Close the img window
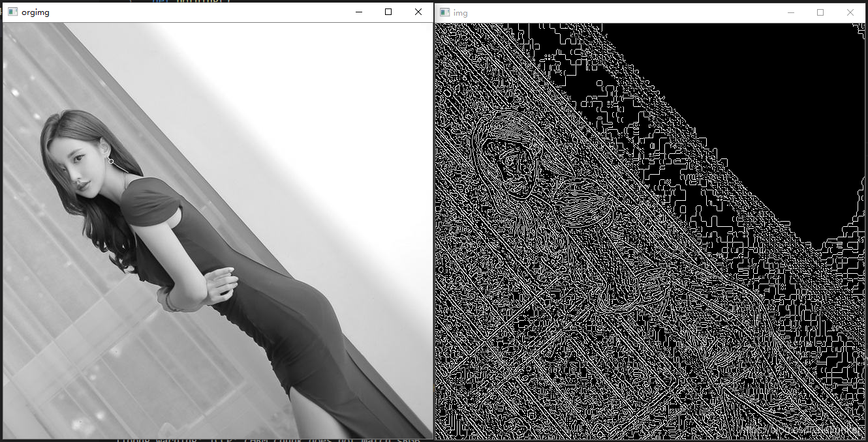Image resolution: width=868 pixels, height=442 pixels. (x=850, y=12)
